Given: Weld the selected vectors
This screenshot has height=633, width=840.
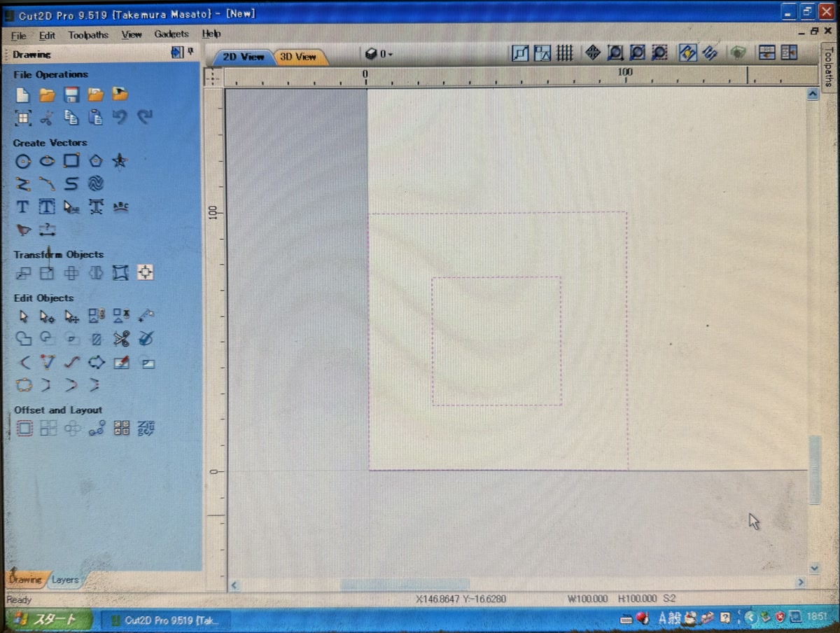Looking at the screenshot, I should 24,340.
